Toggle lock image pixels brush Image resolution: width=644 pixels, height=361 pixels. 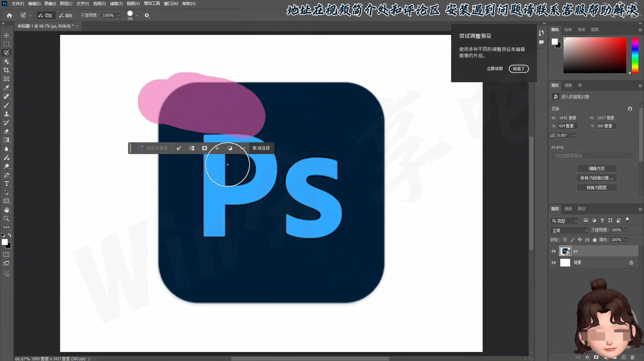(572, 239)
